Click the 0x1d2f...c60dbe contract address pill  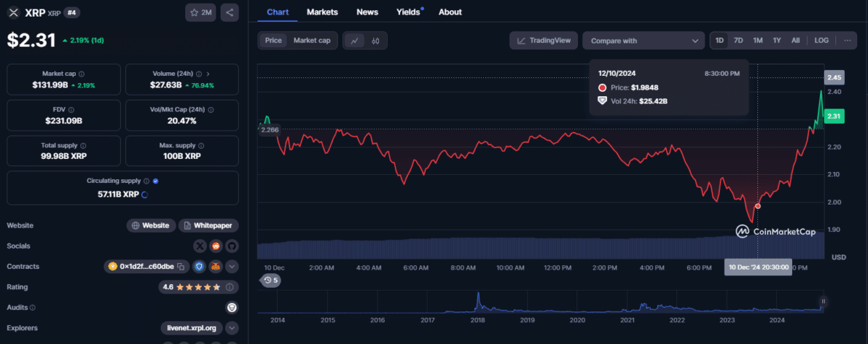pos(147,267)
